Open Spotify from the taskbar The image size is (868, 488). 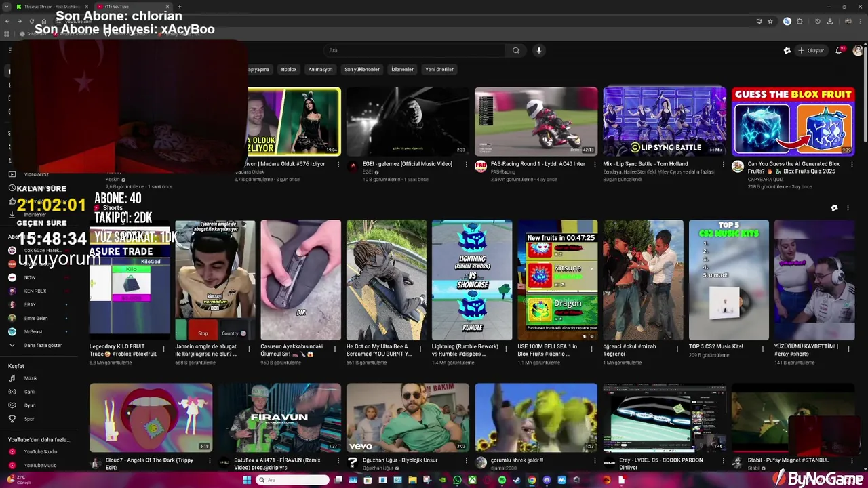pos(502,480)
